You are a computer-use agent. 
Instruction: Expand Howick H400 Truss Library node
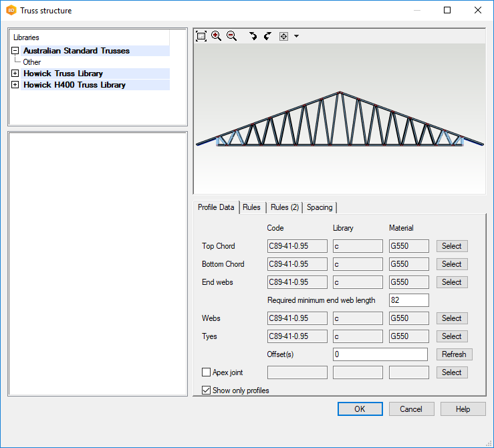15,85
